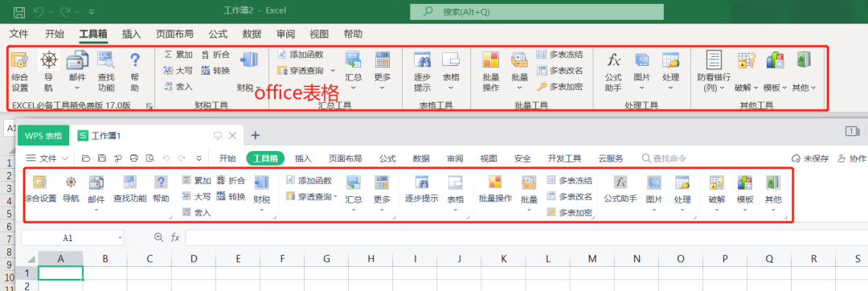868x291 pixels.
Task: Click the WPS print icon in quick toolbar
Action: point(133,158)
